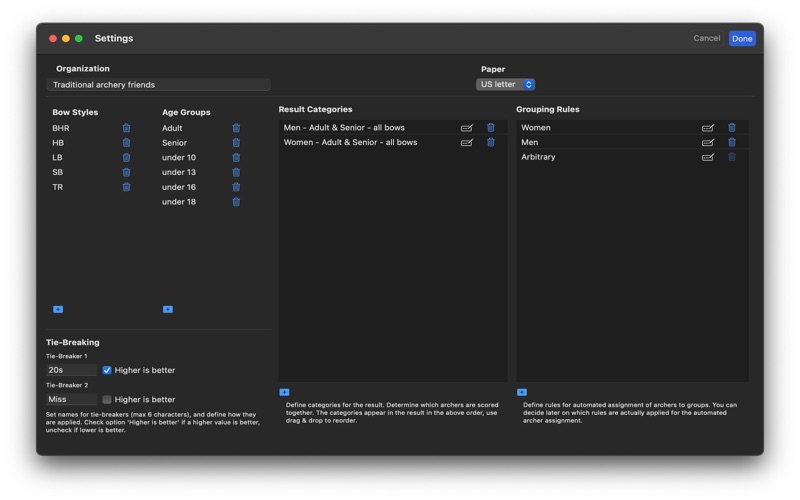The image size is (800, 500).
Task: Edit the Women - Adult & Senior category
Action: (467, 143)
